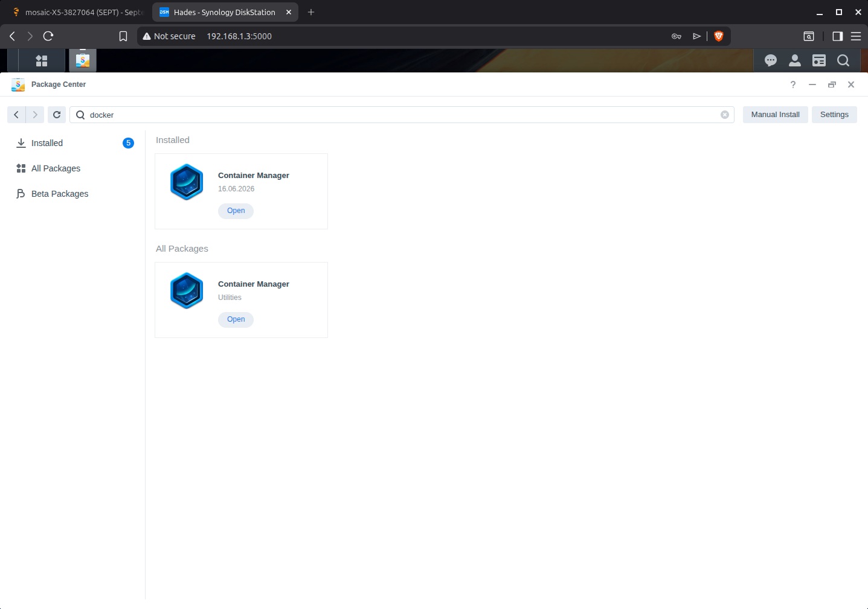Click the Container Manager title under Installed

(x=254, y=176)
